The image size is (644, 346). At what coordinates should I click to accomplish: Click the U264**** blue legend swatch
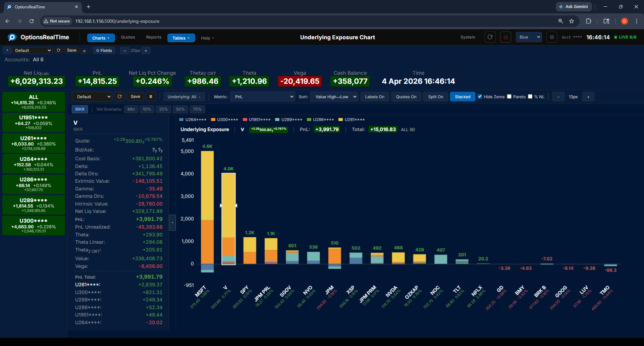pyautogui.click(x=181, y=120)
